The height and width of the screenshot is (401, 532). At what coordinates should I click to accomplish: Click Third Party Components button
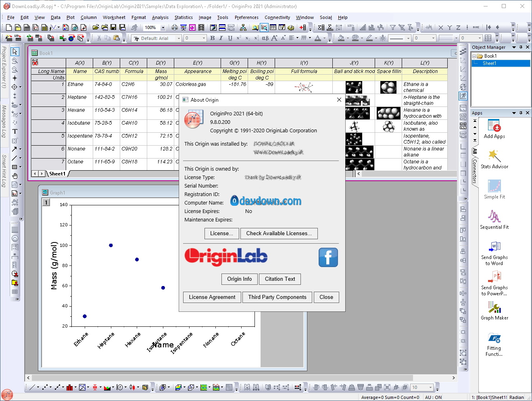pyautogui.click(x=277, y=297)
